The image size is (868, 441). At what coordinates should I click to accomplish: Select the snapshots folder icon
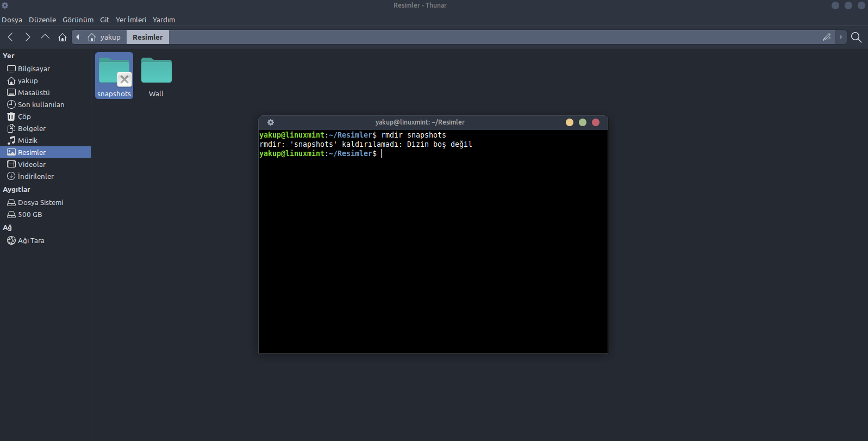[114, 71]
